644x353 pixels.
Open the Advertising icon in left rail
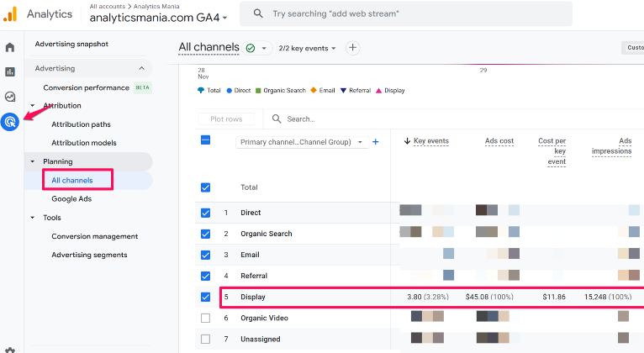coord(10,122)
